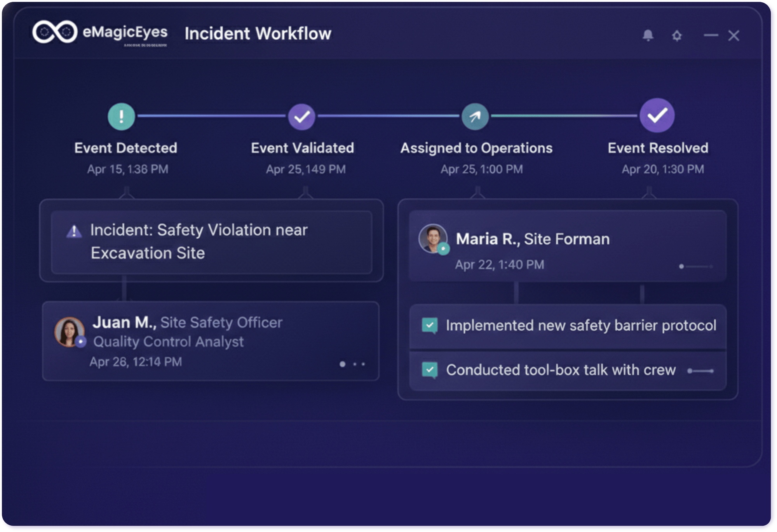
Task: Open the Event Resolved timeline stage
Action: click(x=658, y=148)
